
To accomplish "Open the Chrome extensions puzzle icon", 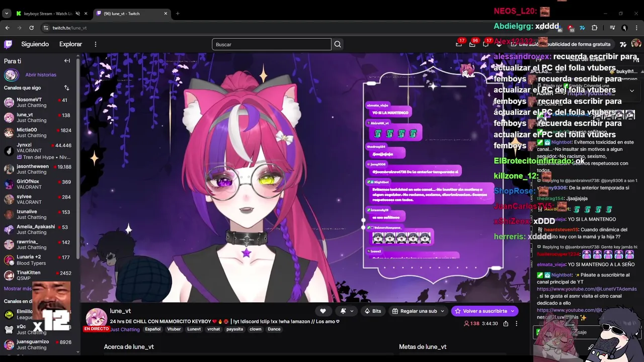I will click(x=594, y=28).
